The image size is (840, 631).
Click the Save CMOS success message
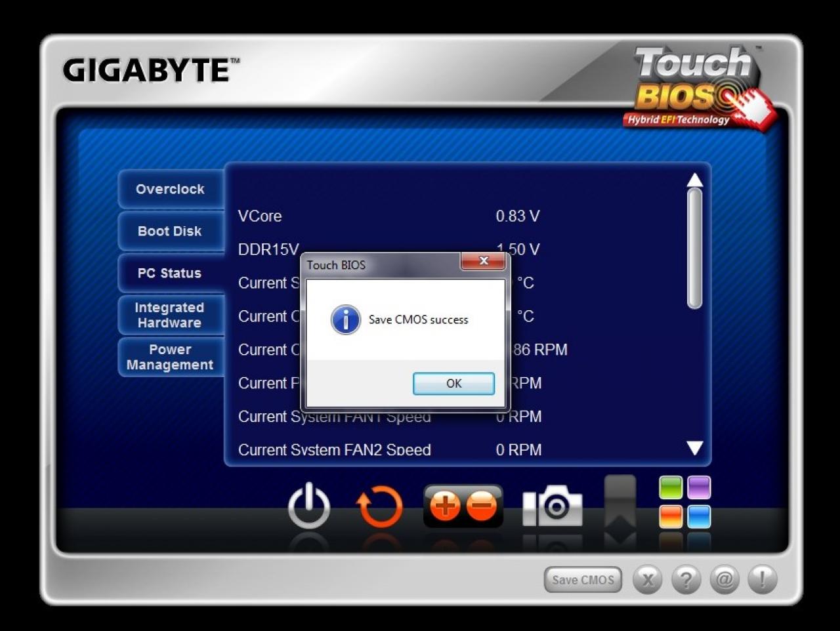pos(419,319)
